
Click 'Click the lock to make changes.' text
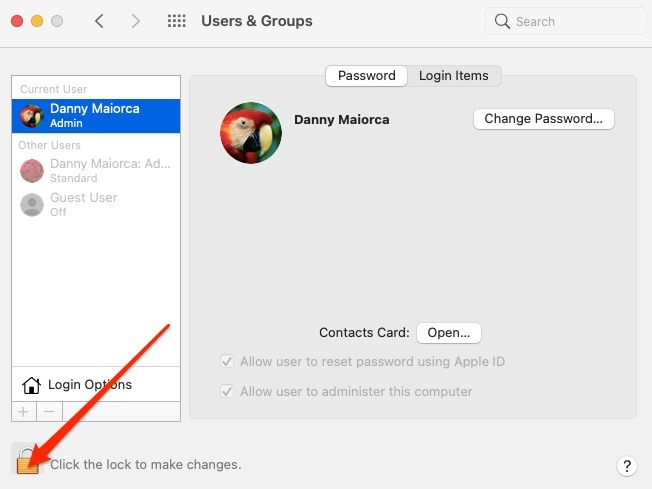(x=146, y=464)
